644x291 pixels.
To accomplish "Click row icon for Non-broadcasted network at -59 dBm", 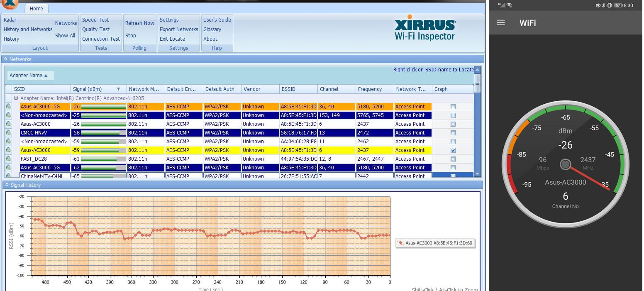I will pos(8,142).
